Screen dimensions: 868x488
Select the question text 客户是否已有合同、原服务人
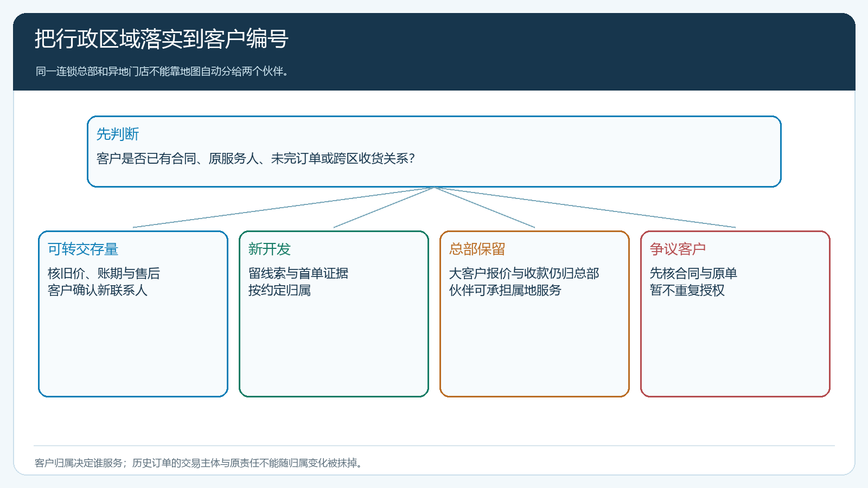pos(177,158)
